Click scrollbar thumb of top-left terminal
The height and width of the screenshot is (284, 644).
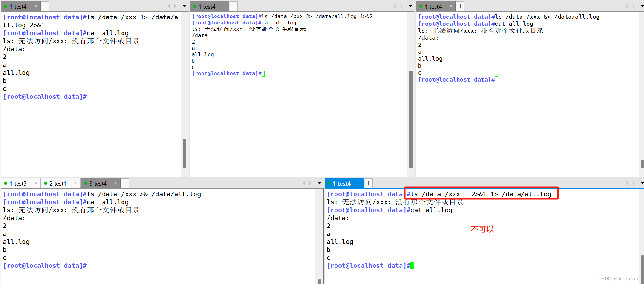coord(184,153)
